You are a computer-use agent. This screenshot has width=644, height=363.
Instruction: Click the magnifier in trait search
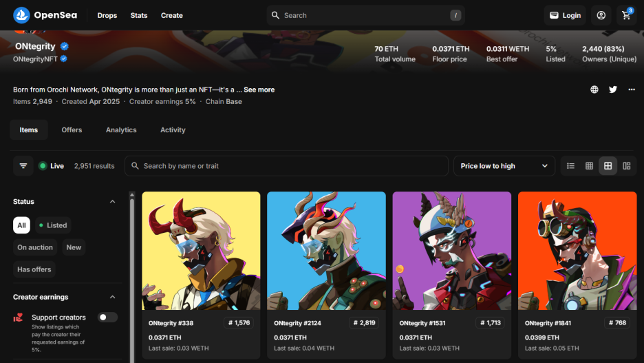click(135, 166)
